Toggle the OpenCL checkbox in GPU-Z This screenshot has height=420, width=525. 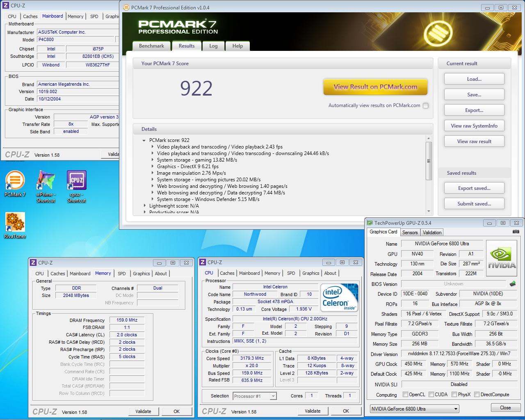[x=405, y=395]
